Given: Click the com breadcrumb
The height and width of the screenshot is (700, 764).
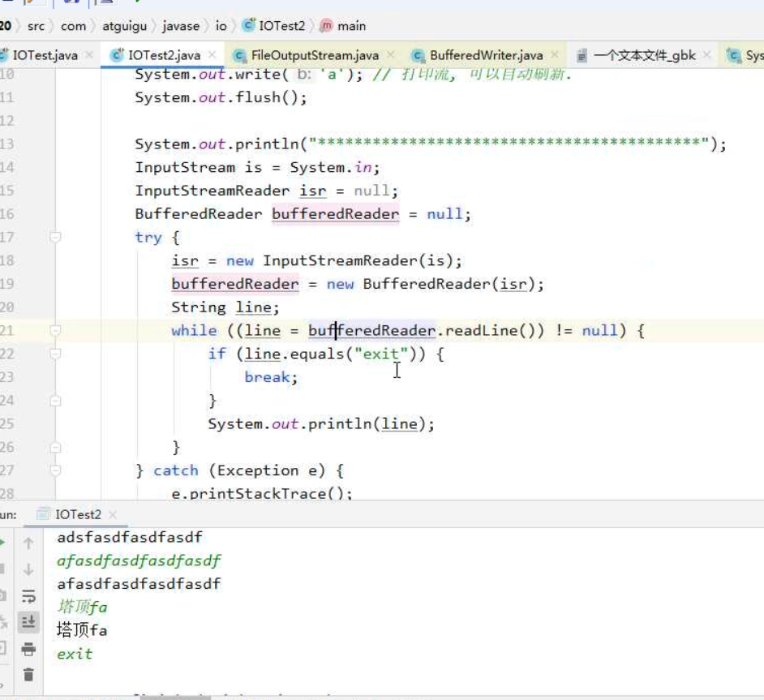Looking at the screenshot, I should pos(73,26).
